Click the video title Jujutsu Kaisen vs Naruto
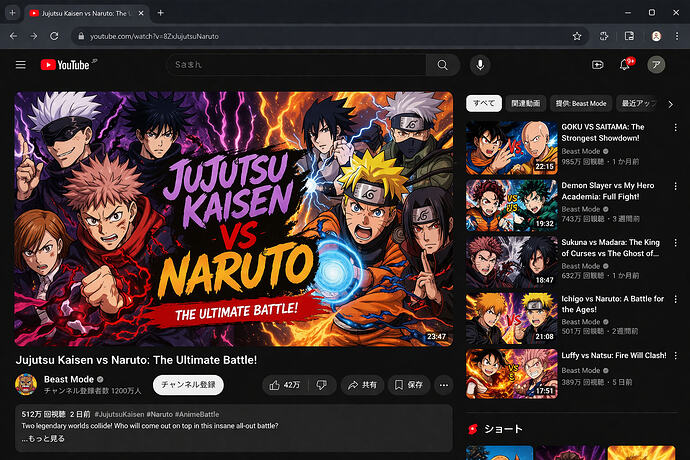690x460 pixels. pos(136,360)
